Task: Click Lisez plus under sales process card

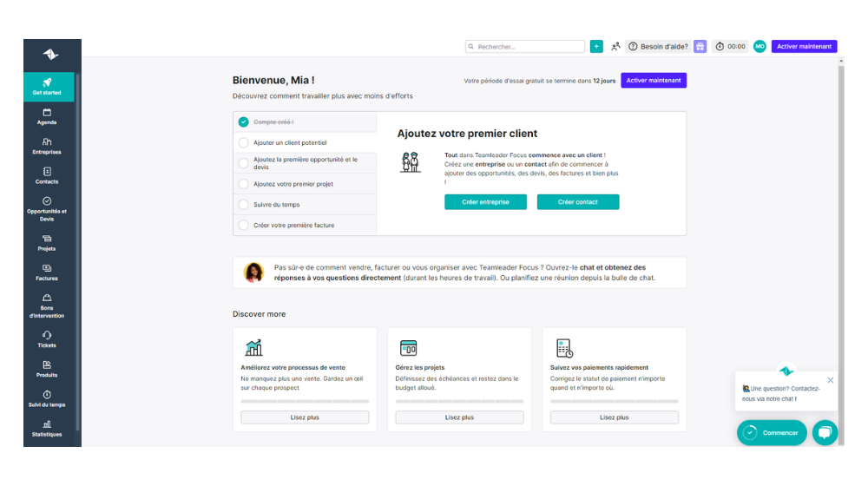Action: click(305, 417)
